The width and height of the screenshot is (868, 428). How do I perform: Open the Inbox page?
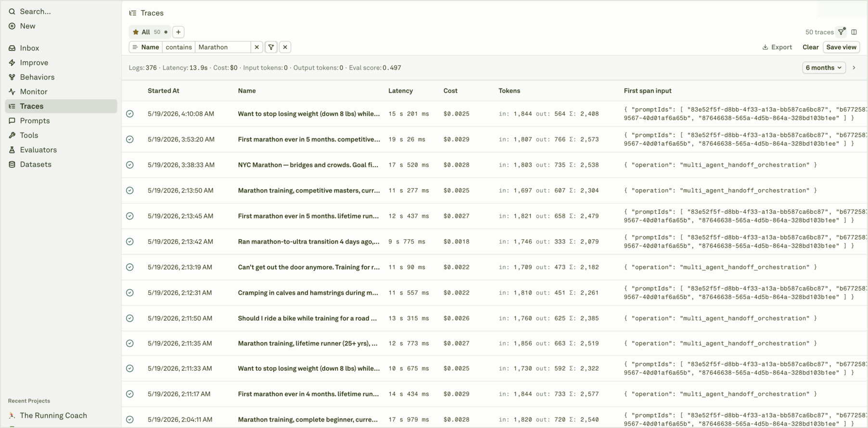[x=61, y=48]
